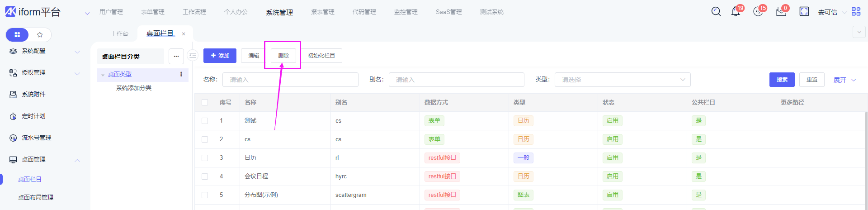Select the header checkbox for all rows
Viewport: 868px width, 210px height.
(205, 103)
